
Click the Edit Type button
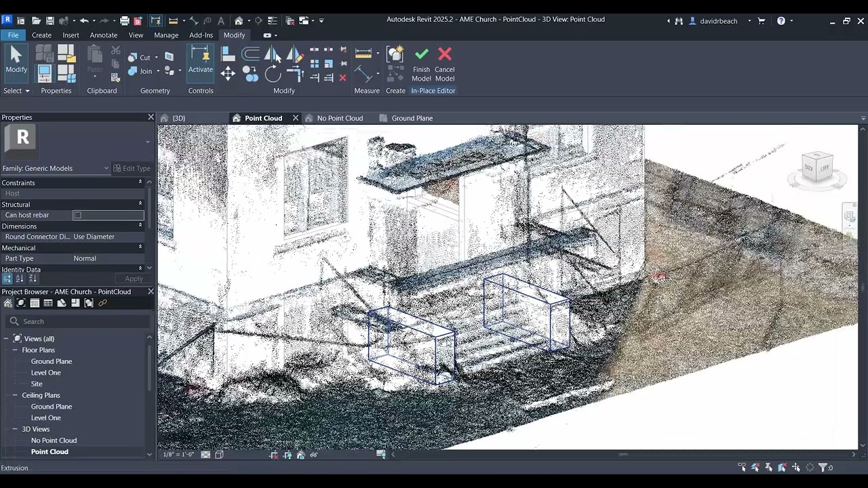pyautogui.click(x=132, y=169)
